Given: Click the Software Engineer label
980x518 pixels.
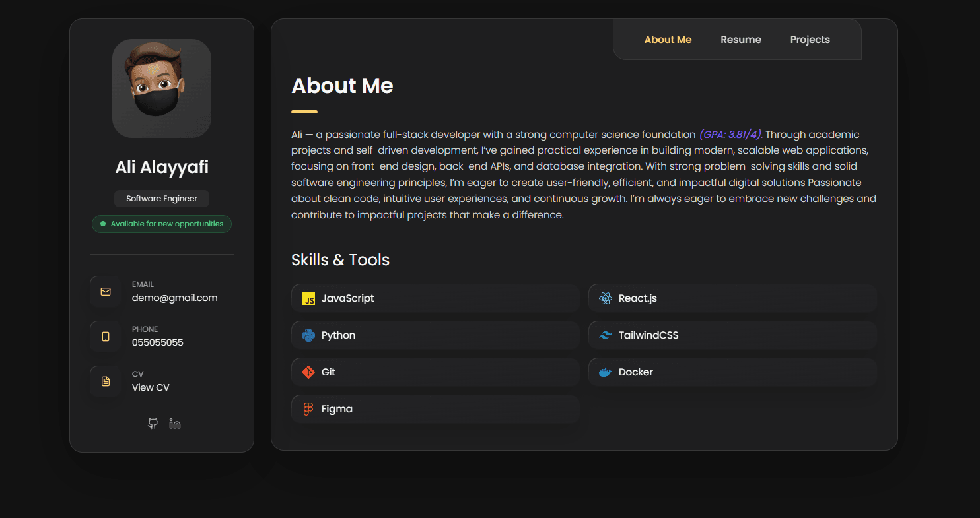Looking at the screenshot, I should pos(161,198).
